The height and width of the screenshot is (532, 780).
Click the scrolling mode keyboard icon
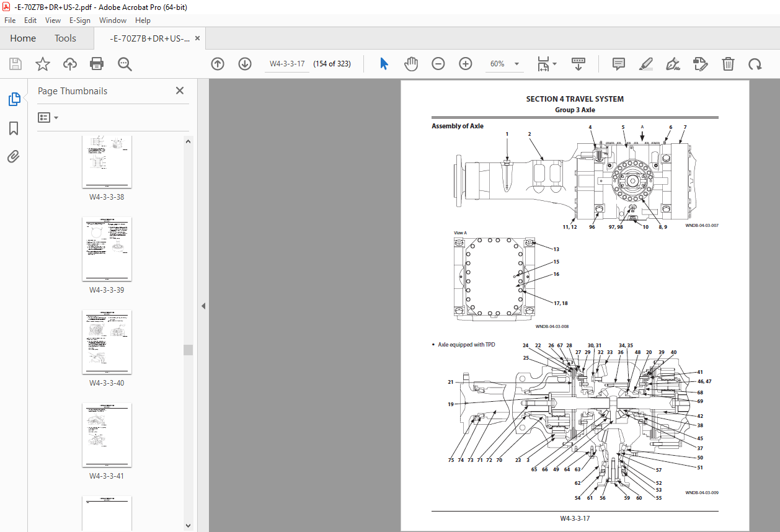[x=578, y=64]
